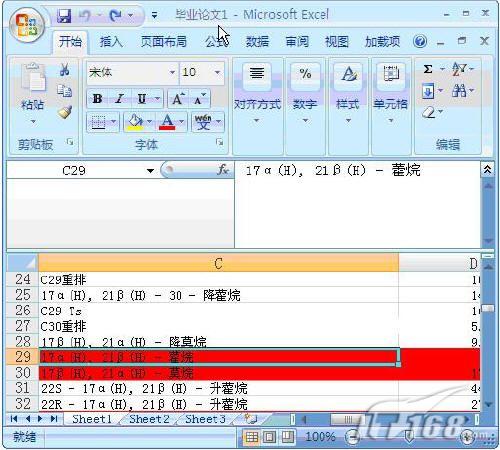500x450 pixels.
Task: Click the Office button logo
Action: click(x=27, y=26)
